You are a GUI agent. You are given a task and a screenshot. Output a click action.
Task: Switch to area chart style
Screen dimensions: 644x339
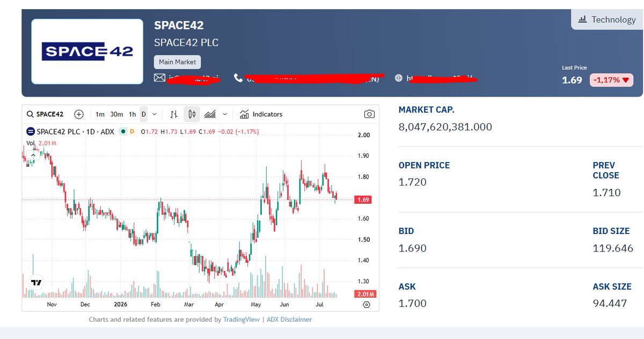[x=210, y=114]
